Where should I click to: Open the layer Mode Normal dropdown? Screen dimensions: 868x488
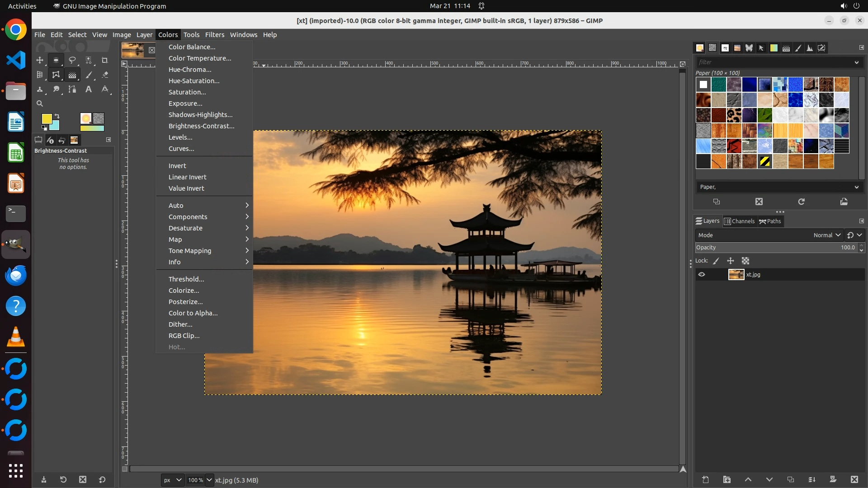pos(826,235)
